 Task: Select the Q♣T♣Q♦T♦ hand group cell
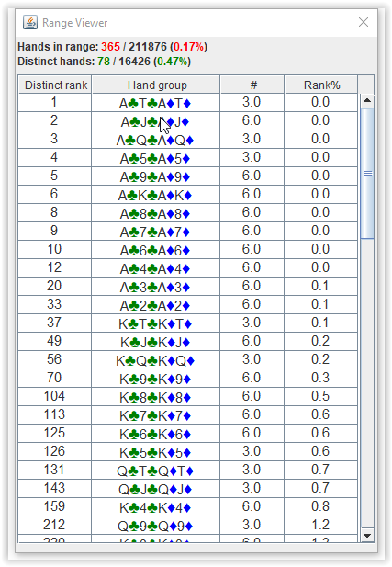(156, 471)
